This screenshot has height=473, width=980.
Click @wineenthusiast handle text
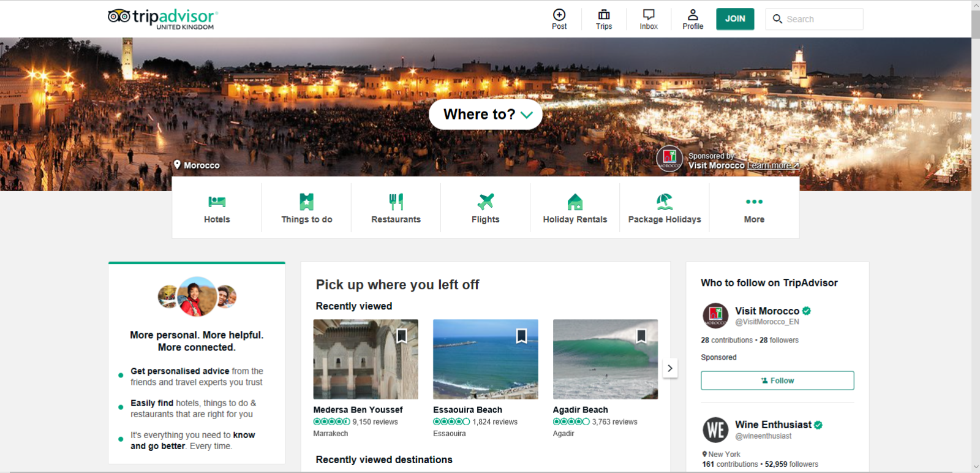coord(763,436)
